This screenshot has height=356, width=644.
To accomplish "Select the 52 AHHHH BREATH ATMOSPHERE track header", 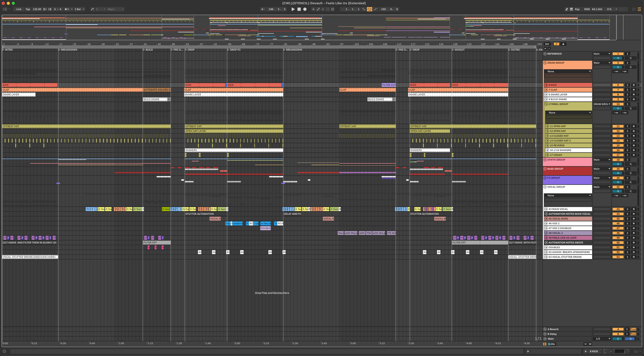I will pos(569,252).
